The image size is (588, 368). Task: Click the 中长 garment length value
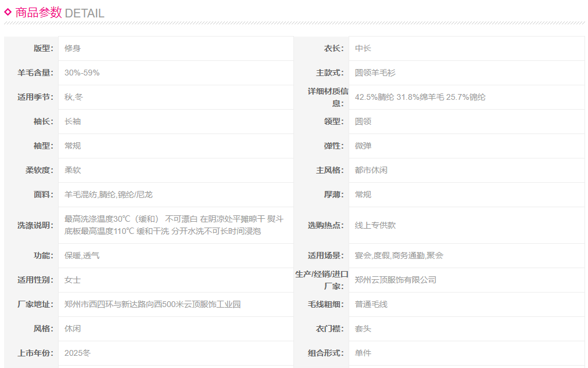point(363,49)
